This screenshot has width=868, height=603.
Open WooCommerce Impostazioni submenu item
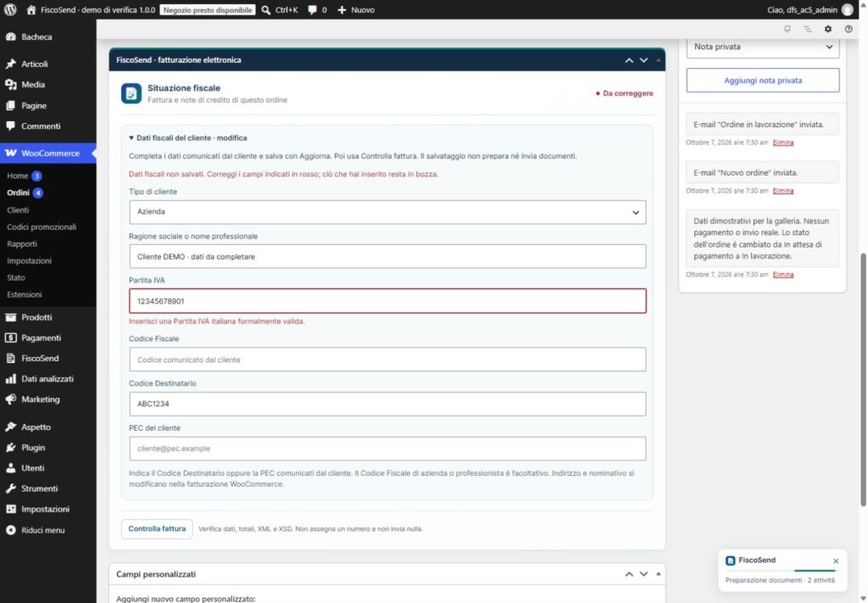29,261
